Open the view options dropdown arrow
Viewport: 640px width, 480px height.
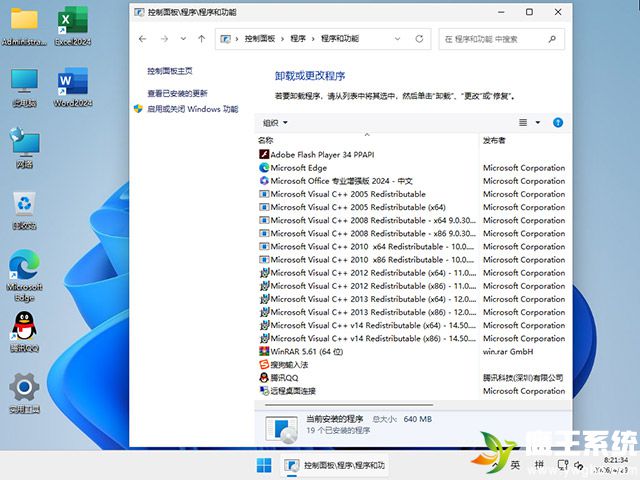point(538,122)
